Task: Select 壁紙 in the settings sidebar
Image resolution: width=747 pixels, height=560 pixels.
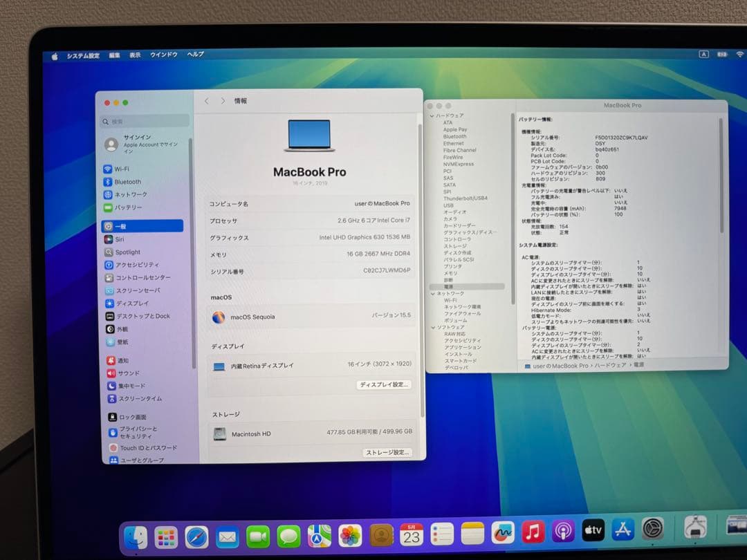Action: pos(117,342)
